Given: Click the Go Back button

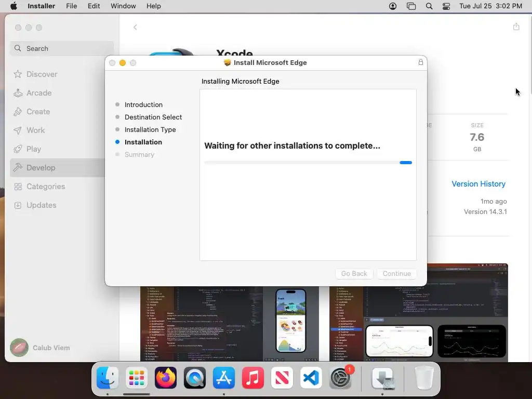Looking at the screenshot, I should [x=354, y=273].
